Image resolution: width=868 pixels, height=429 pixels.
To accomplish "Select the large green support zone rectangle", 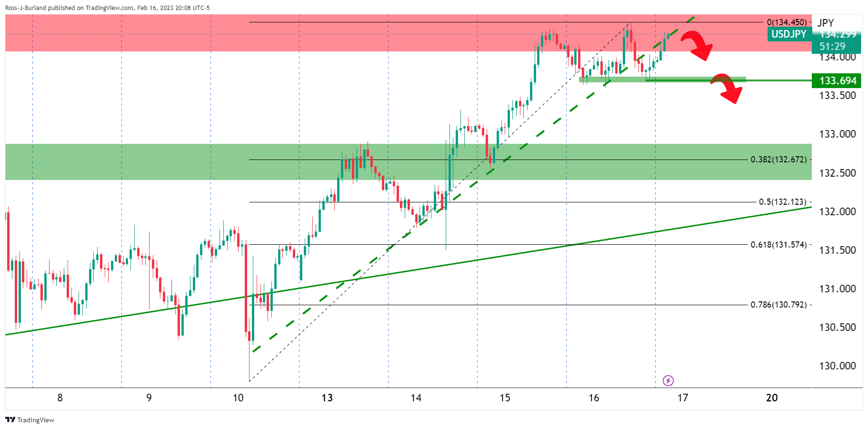I will 143,162.
